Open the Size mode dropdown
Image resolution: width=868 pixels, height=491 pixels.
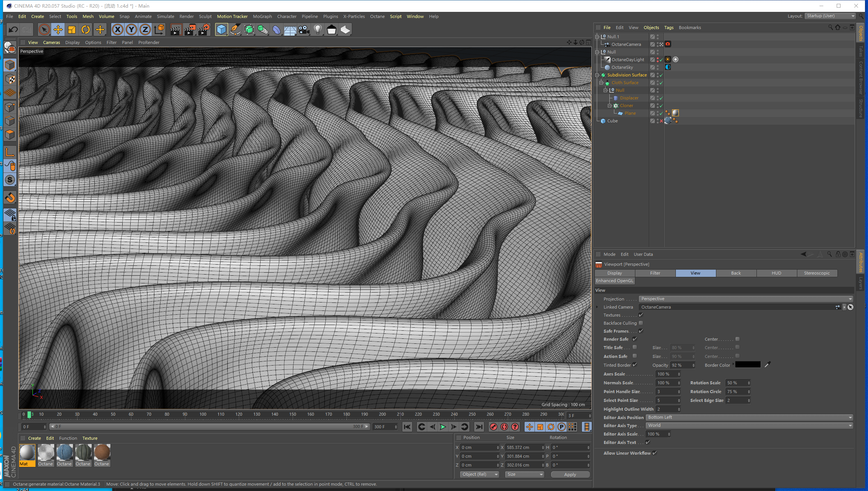(x=525, y=475)
